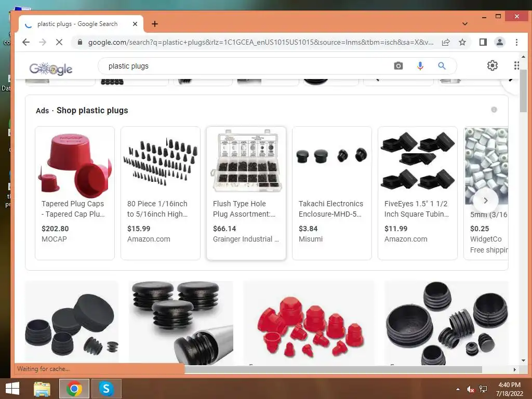Image resolution: width=532 pixels, height=399 pixels.
Task: Open the Chrome profile avatar
Action: (x=499, y=42)
